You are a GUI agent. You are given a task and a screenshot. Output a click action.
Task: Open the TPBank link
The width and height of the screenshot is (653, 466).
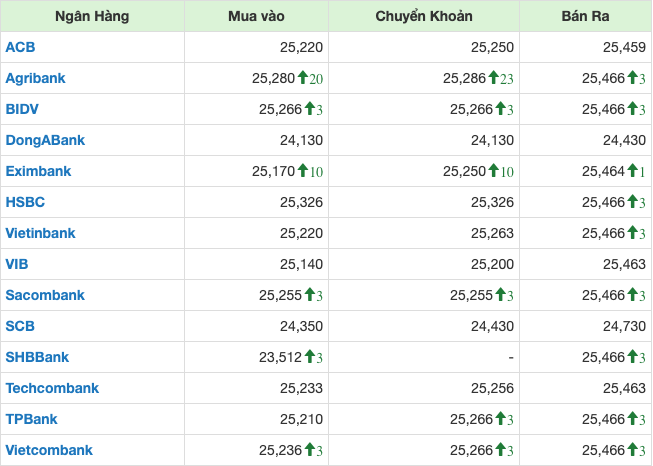click(31, 419)
